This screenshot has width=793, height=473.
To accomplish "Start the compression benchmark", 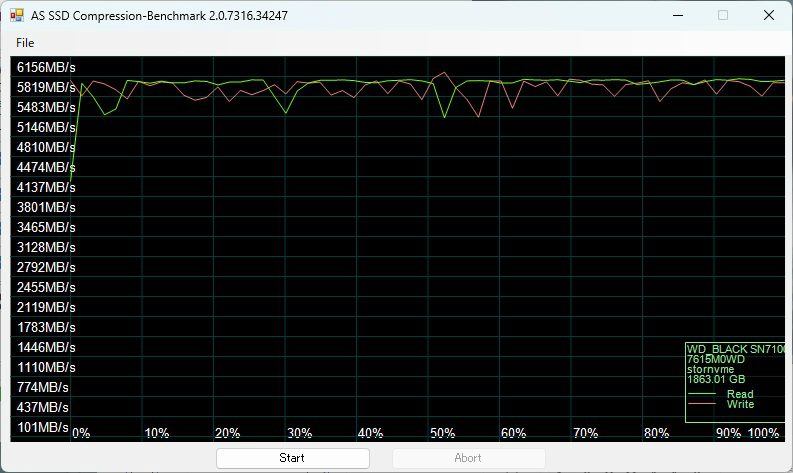I will [293, 458].
